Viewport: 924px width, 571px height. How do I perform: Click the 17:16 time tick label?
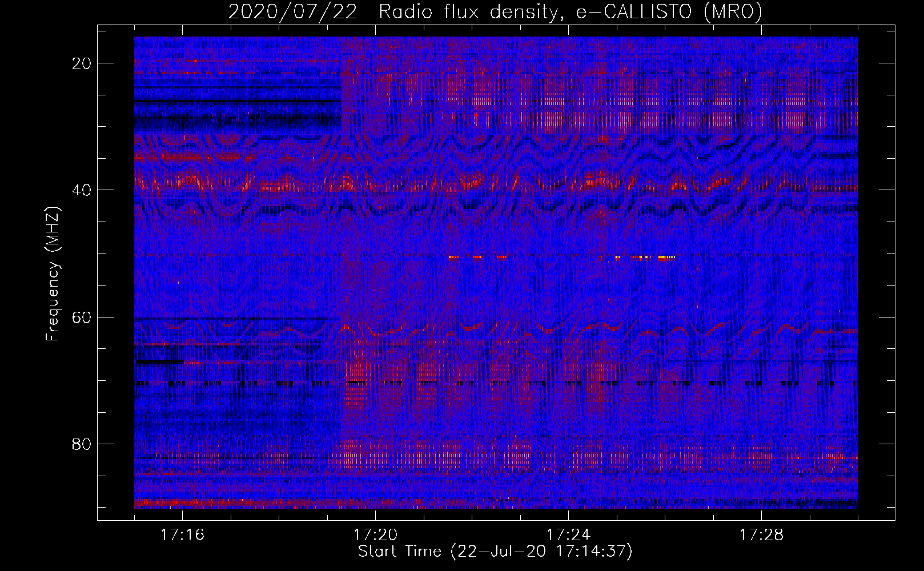pyautogui.click(x=182, y=535)
